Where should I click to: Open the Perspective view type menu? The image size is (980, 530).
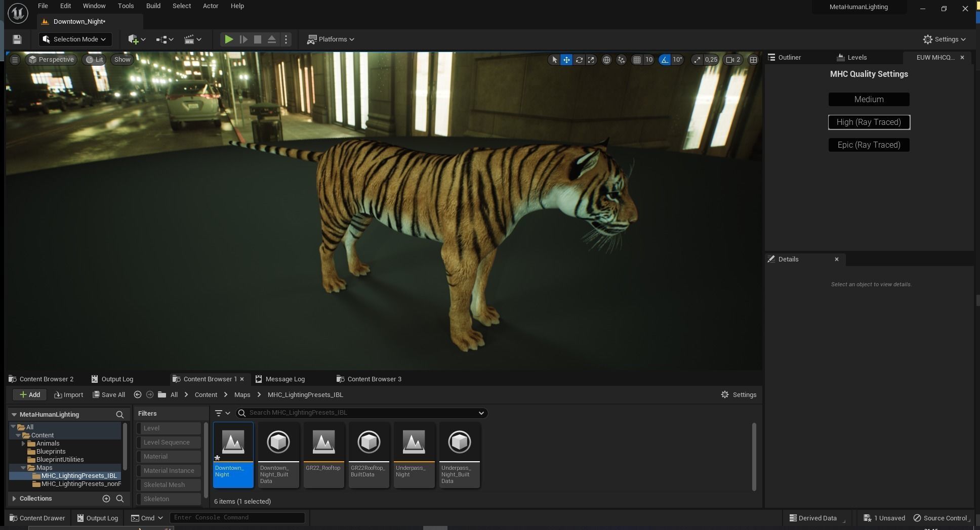coord(51,60)
